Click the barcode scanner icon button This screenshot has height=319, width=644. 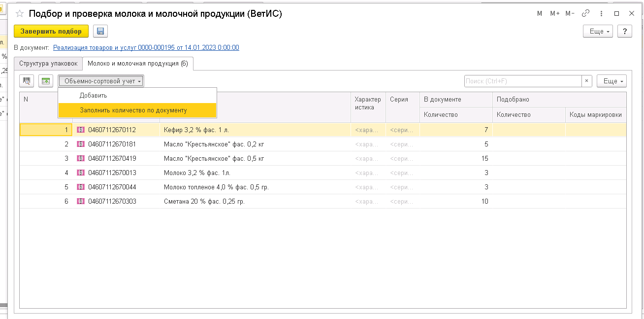[27, 81]
